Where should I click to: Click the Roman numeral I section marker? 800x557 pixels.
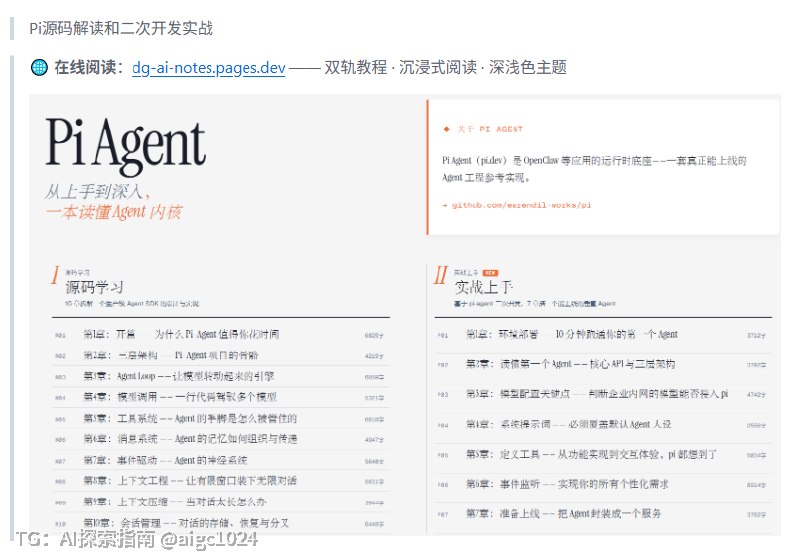[x=55, y=275]
